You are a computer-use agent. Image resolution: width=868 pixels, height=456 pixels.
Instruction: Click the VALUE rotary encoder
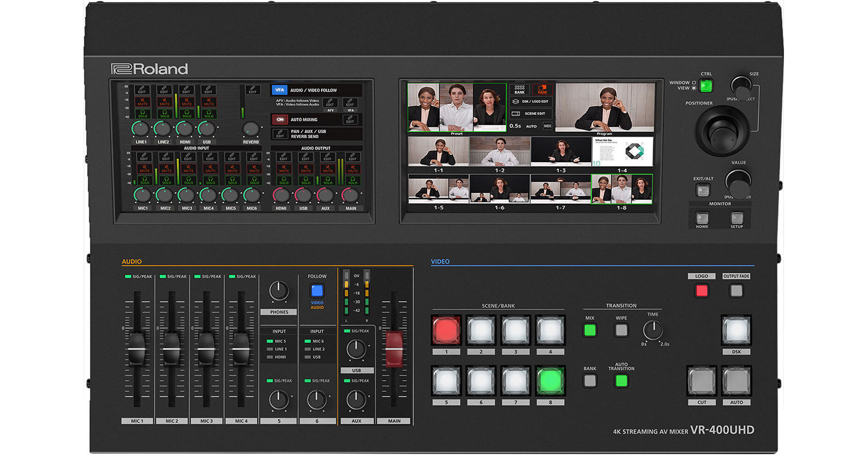(x=738, y=183)
